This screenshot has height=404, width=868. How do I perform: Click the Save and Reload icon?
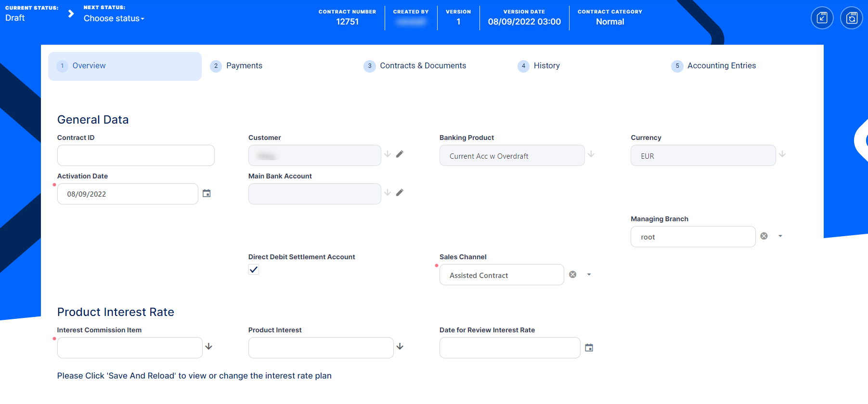coord(851,18)
